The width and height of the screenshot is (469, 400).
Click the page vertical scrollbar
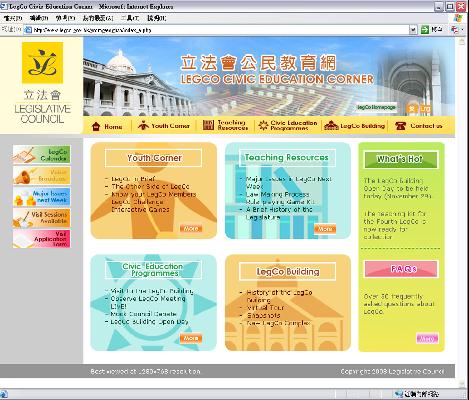[462, 213]
